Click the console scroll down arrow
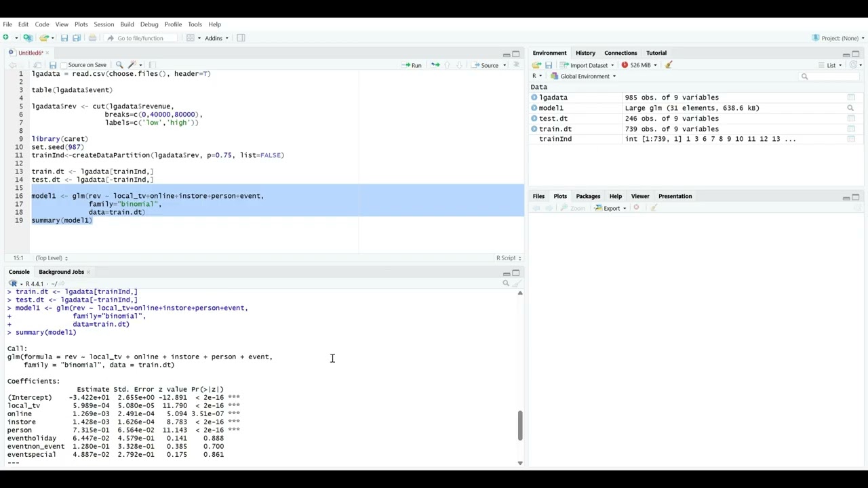 [520, 463]
